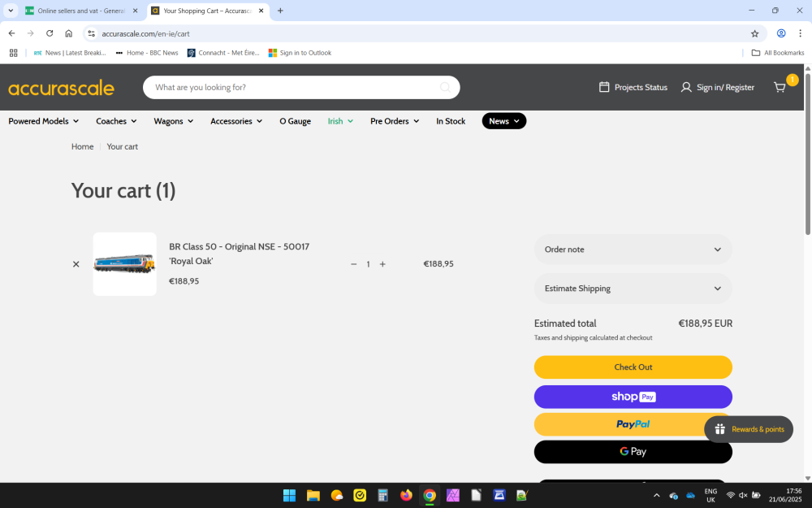Viewport: 812px width, 508px height.
Task: Click the Home breadcrumb link
Action: (82, 146)
